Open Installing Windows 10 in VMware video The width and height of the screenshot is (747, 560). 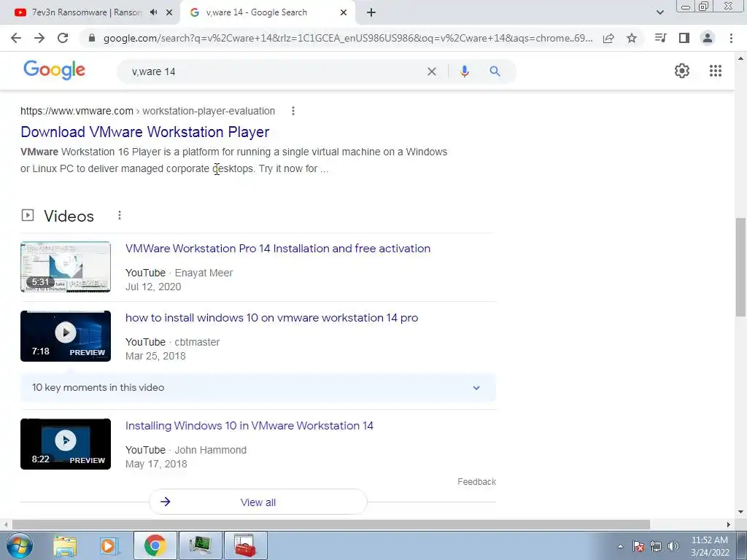click(249, 426)
